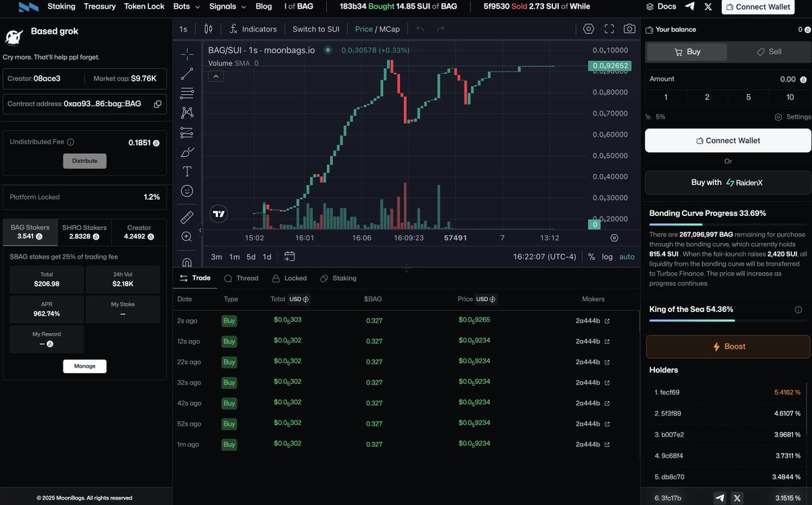
Task: Open the X link in header
Action: [x=708, y=7]
